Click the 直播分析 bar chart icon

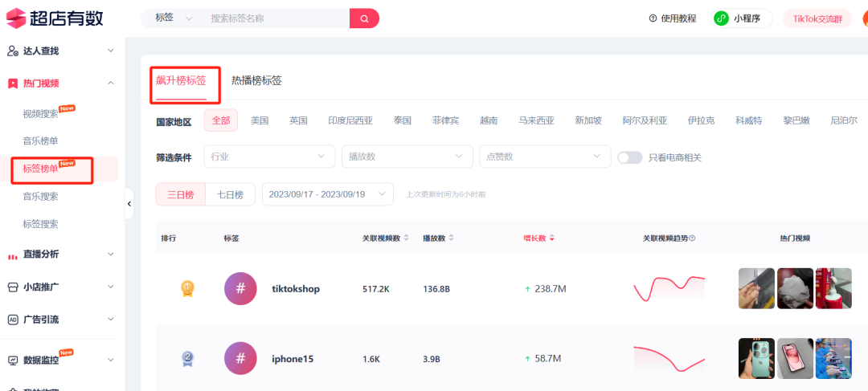(13, 255)
